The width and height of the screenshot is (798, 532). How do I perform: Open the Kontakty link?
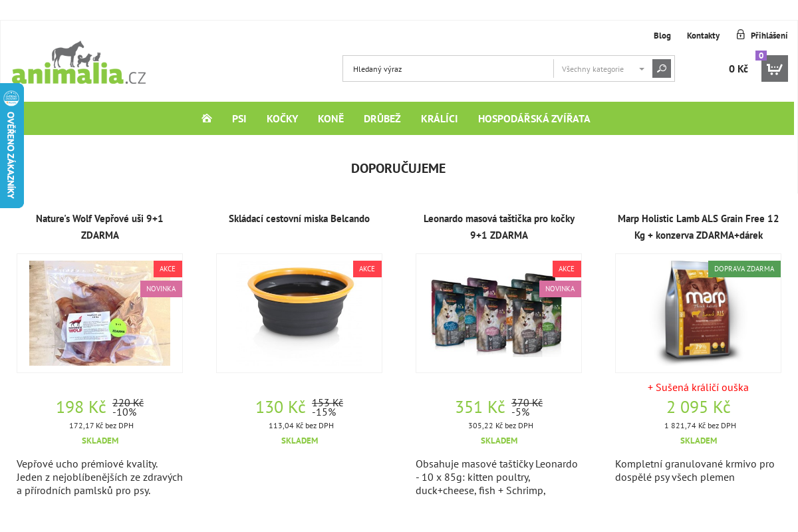tap(703, 35)
